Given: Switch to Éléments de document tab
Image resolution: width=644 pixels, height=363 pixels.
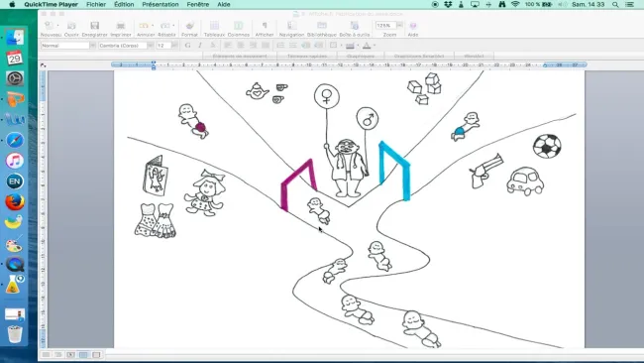Looking at the screenshot, I should pyautogui.click(x=240, y=56).
